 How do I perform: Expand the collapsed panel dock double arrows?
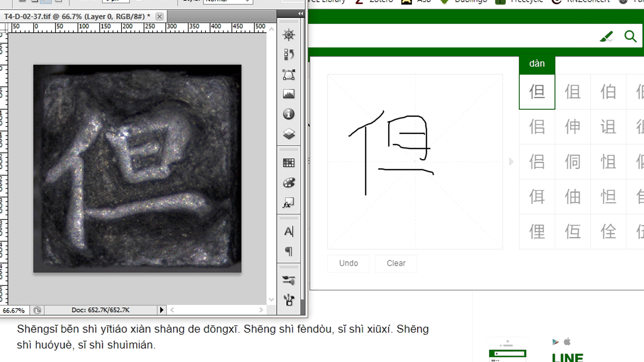[300, 14]
